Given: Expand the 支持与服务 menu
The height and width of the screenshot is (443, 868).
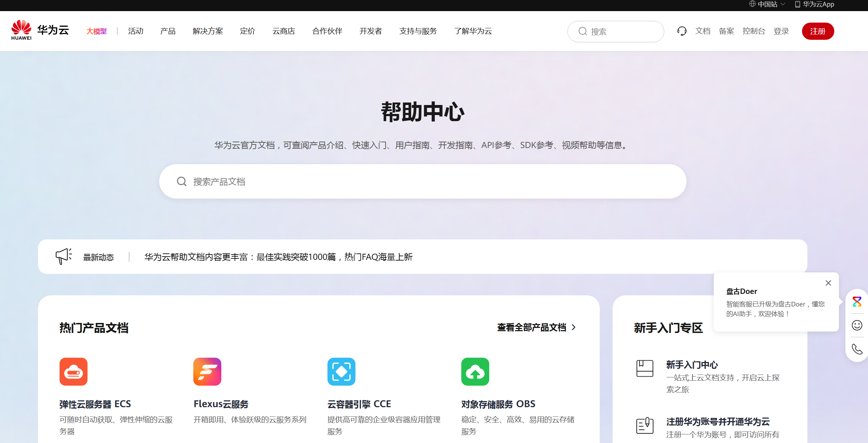Looking at the screenshot, I should click(418, 31).
